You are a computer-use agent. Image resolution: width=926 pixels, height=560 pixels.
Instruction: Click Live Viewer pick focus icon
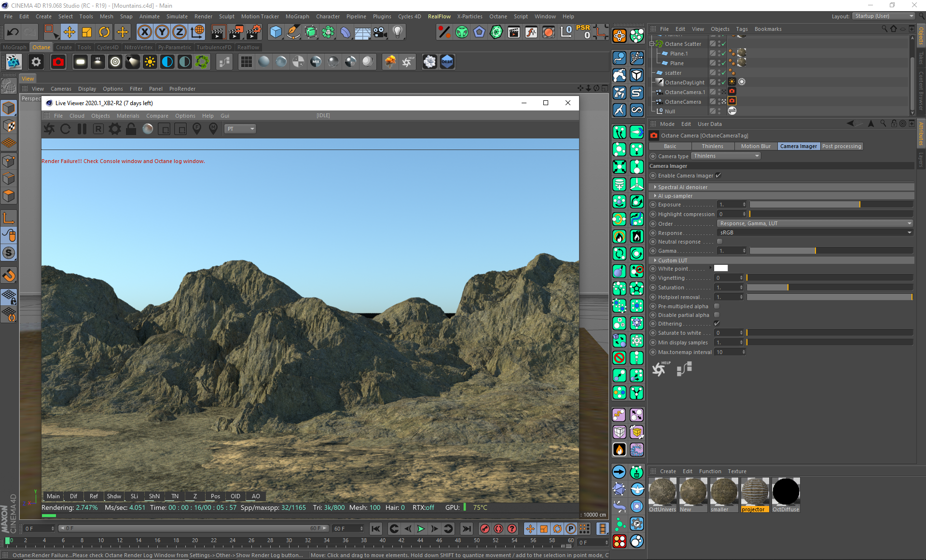tap(197, 129)
